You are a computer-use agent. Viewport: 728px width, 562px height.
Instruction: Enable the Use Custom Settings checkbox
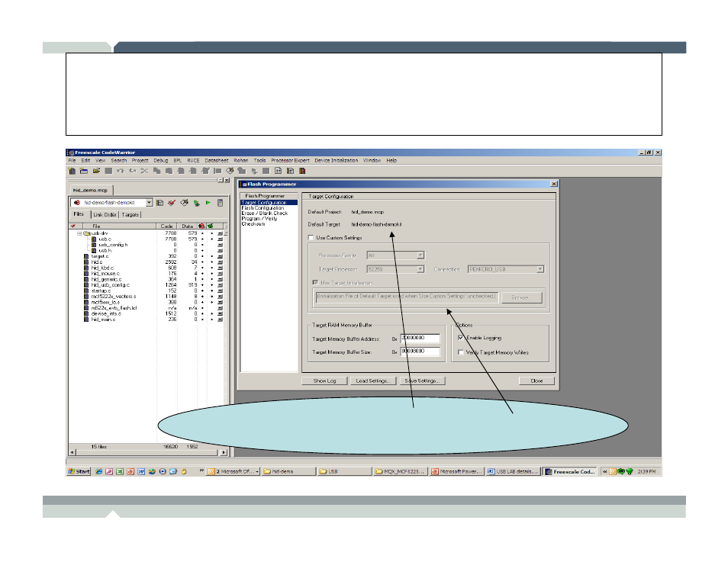pyautogui.click(x=311, y=238)
